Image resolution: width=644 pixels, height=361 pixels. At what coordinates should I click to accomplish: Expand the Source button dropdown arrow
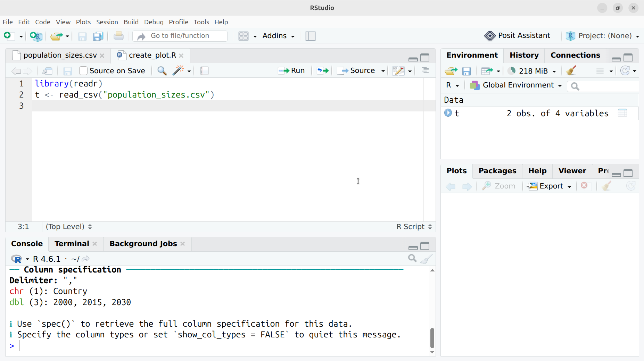pyautogui.click(x=383, y=71)
